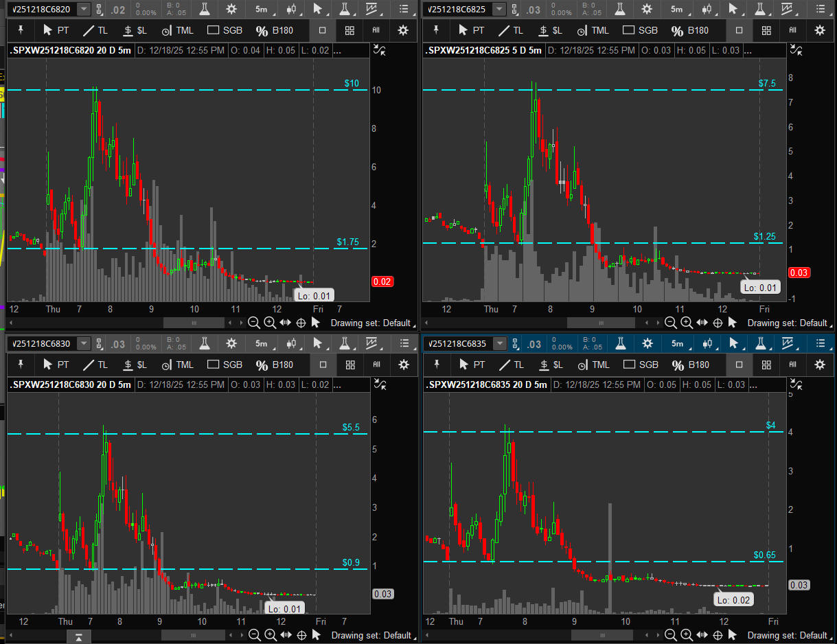
Task: Open Studies flask icon in C6820 chart
Action: 205,9
